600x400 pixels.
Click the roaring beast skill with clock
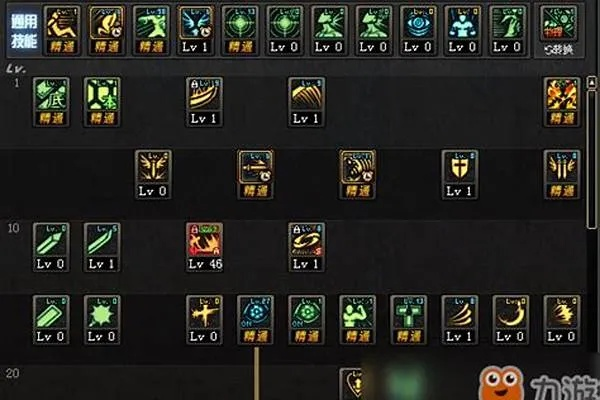pyautogui.click(x=357, y=175)
